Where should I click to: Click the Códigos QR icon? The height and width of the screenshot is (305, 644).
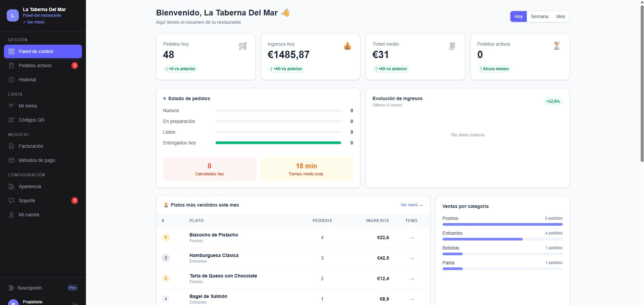coord(11,120)
